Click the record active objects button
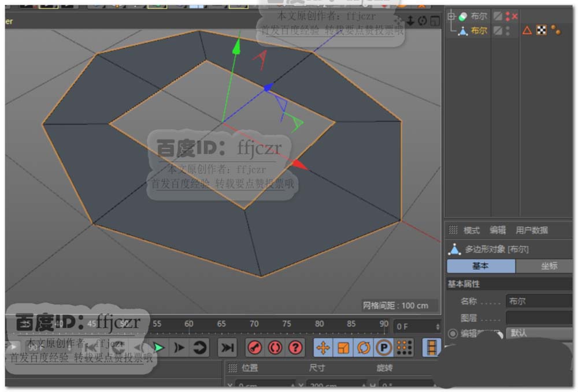 click(x=255, y=348)
